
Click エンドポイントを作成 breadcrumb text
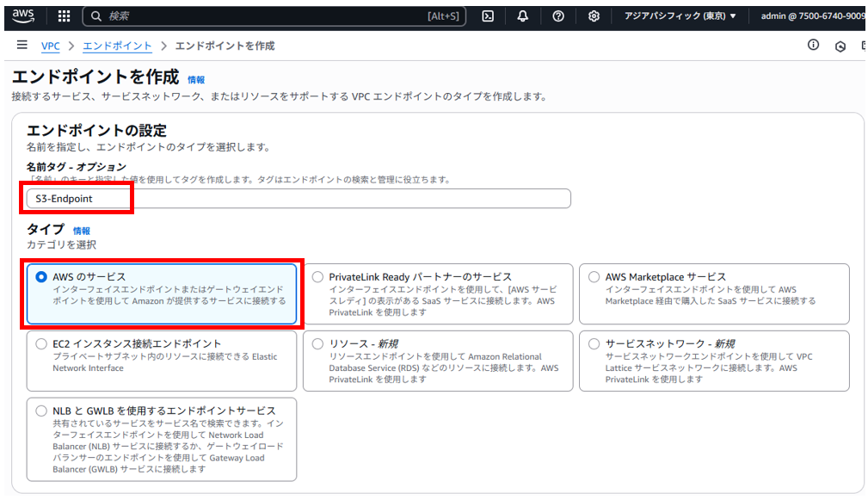[x=225, y=46]
